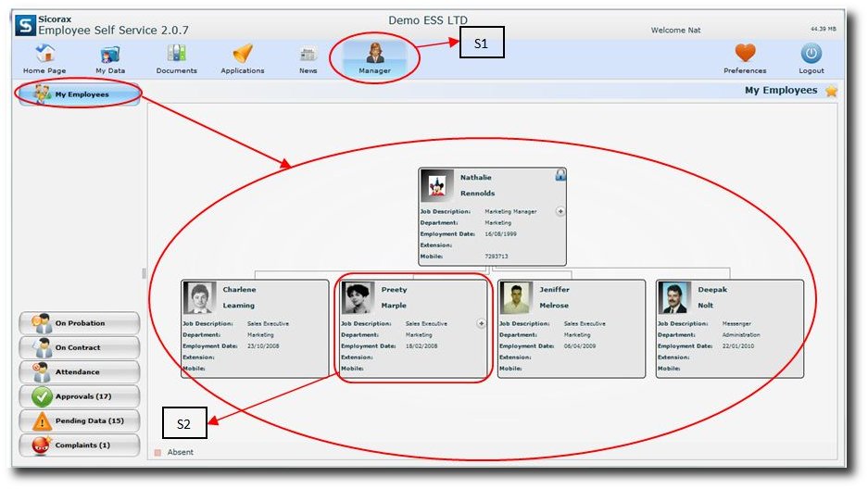
Task: Click Charlene Leaming's photo thumbnail
Action: [200, 298]
